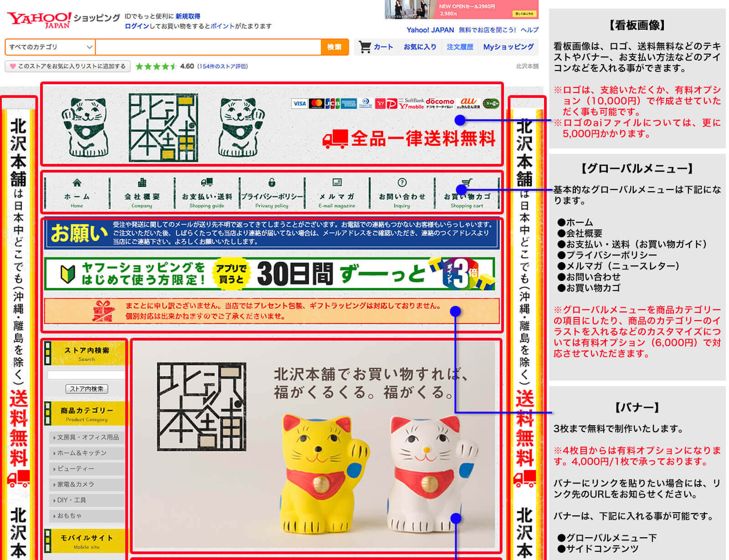Open Myショッピング in top navigation

pos(508,47)
